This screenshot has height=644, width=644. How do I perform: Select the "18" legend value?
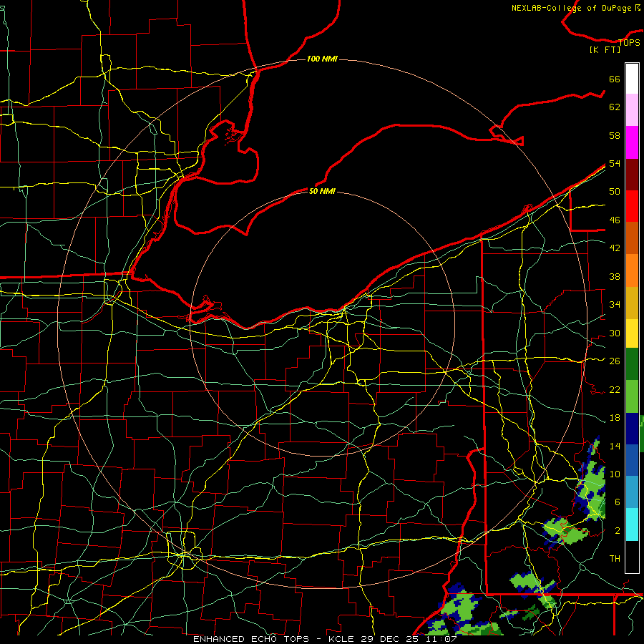[615, 418]
